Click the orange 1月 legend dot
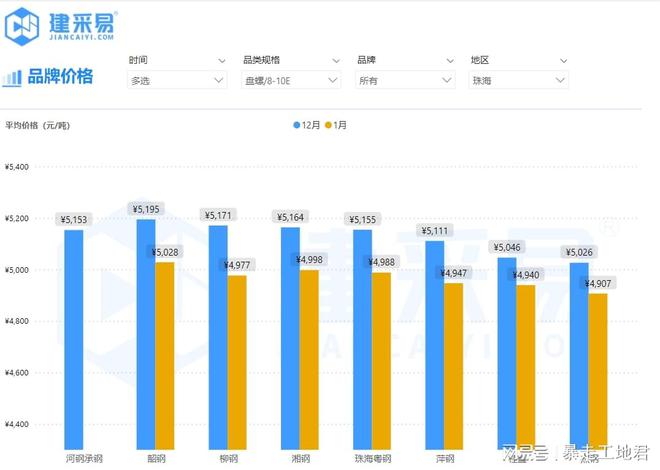Image resolution: width=660 pixels, height=470 pixels. click(x=328, y=125)
